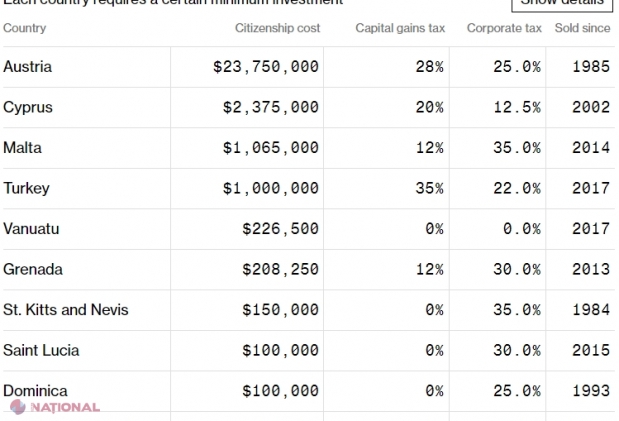Viewport: 619px width, 421px height.
Task: Click the Dominica country name
Action: click(x=35, y=390)
